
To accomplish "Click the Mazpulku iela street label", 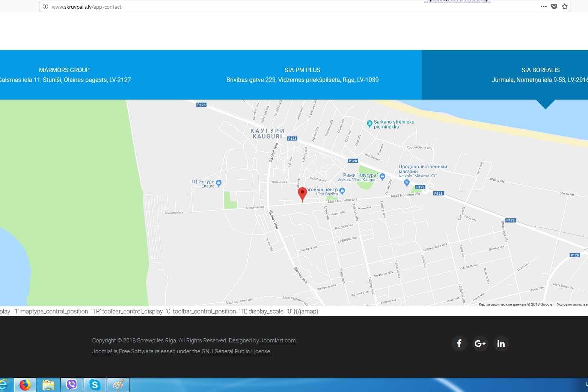I will [x=344, y=227].
